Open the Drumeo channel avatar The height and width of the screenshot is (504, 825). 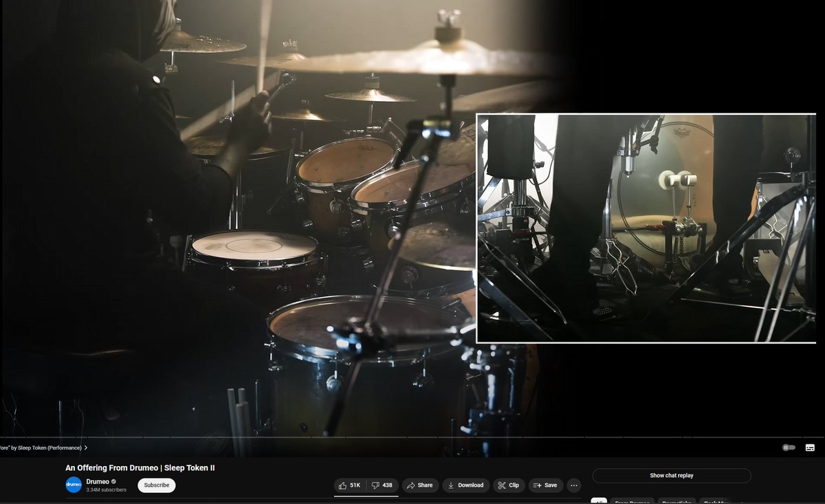(x=74, y=485)
